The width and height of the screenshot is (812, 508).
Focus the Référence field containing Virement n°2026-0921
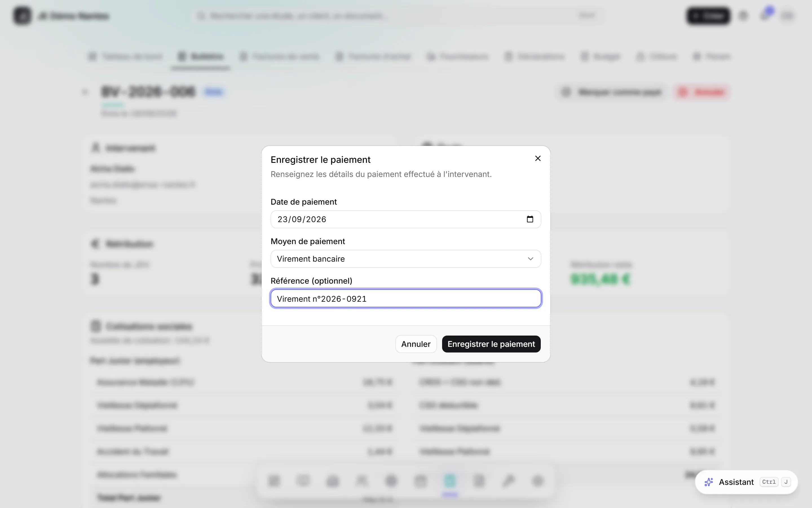point(406,298)
